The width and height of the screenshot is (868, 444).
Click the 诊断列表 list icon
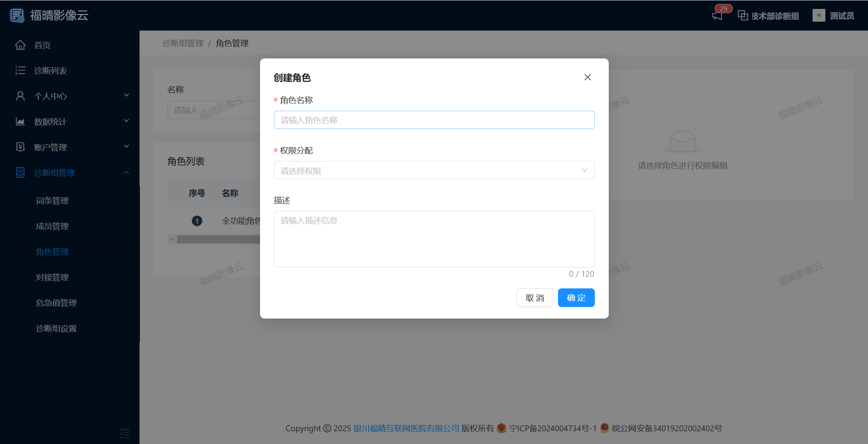pyautogui.click(x=20, y=70)
